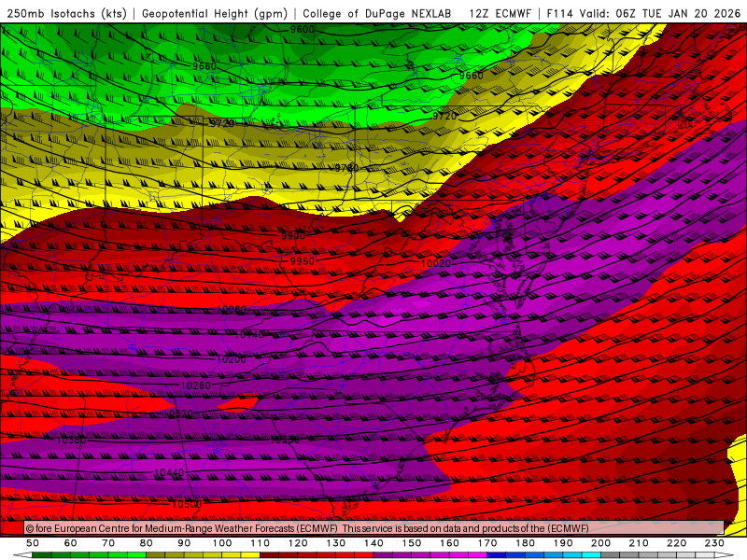Click the 10200 height contour label

tap(232, 359)
